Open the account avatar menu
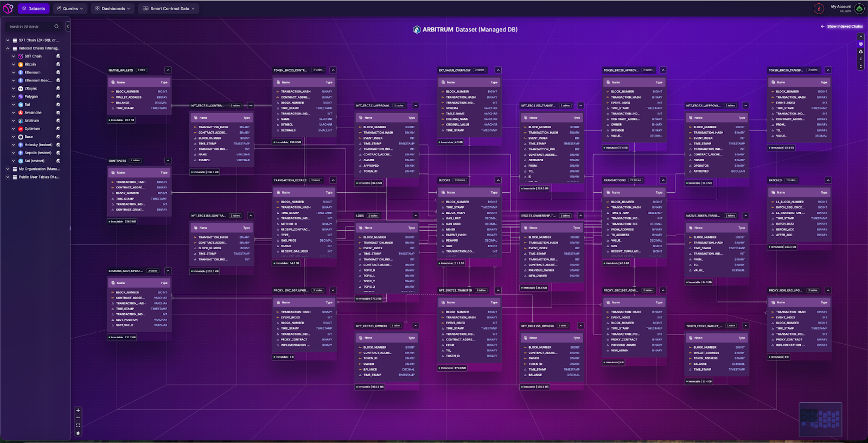868x443 pixels. coord(859,9)
